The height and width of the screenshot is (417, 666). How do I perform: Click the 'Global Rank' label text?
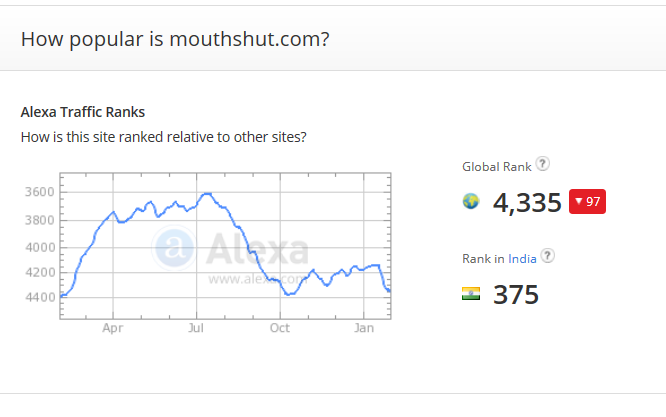coord(496,167)
